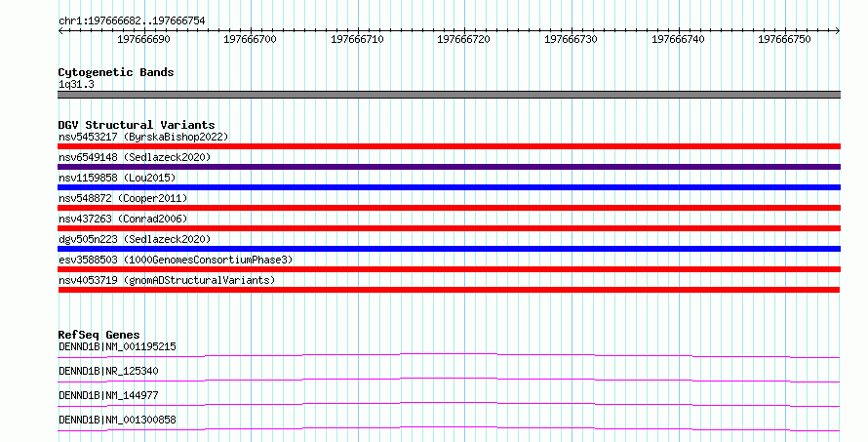Click the left arrow end of the ruler

click(60, 31)
